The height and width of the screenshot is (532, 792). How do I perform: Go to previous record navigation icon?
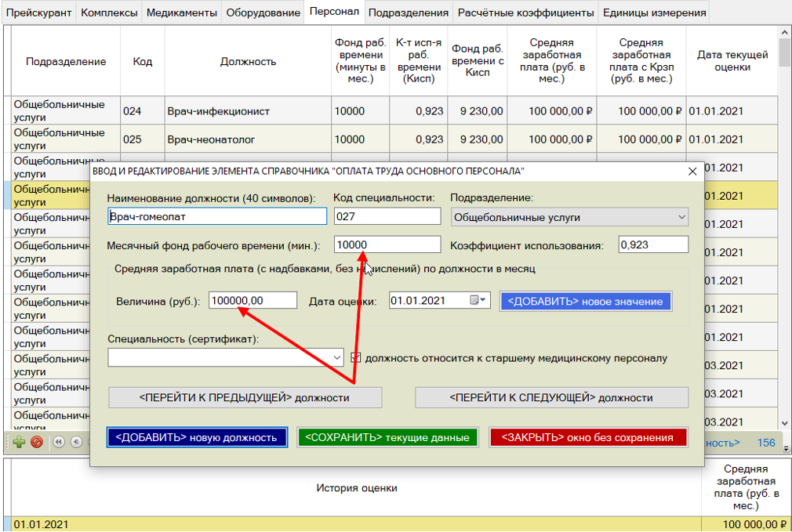click(75, 443)
